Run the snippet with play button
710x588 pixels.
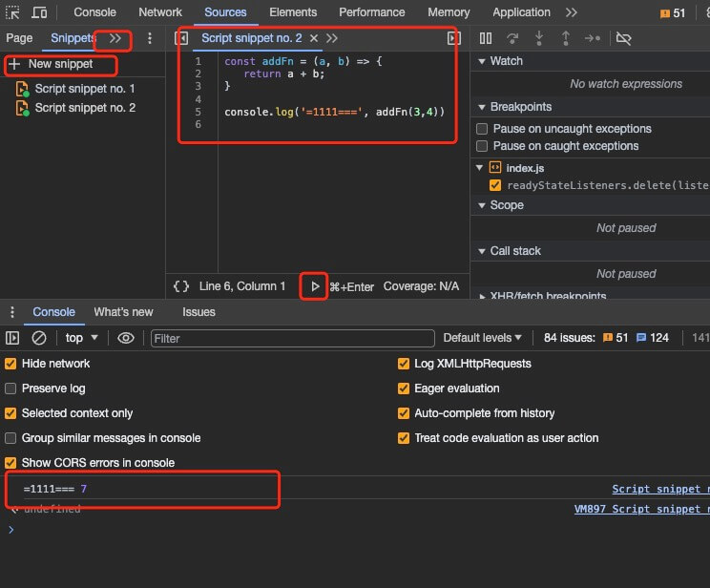pyautogui.click(x=315, y=286)
